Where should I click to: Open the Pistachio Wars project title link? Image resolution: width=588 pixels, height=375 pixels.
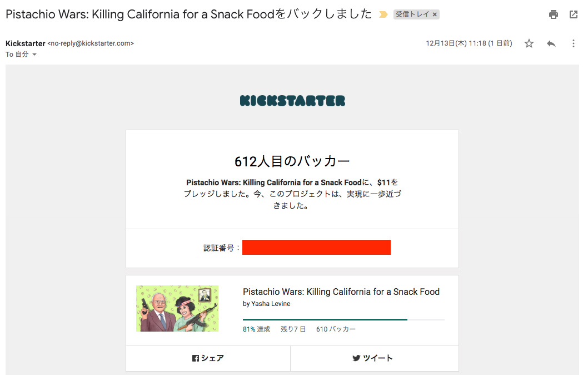click(x=341, y=292)
